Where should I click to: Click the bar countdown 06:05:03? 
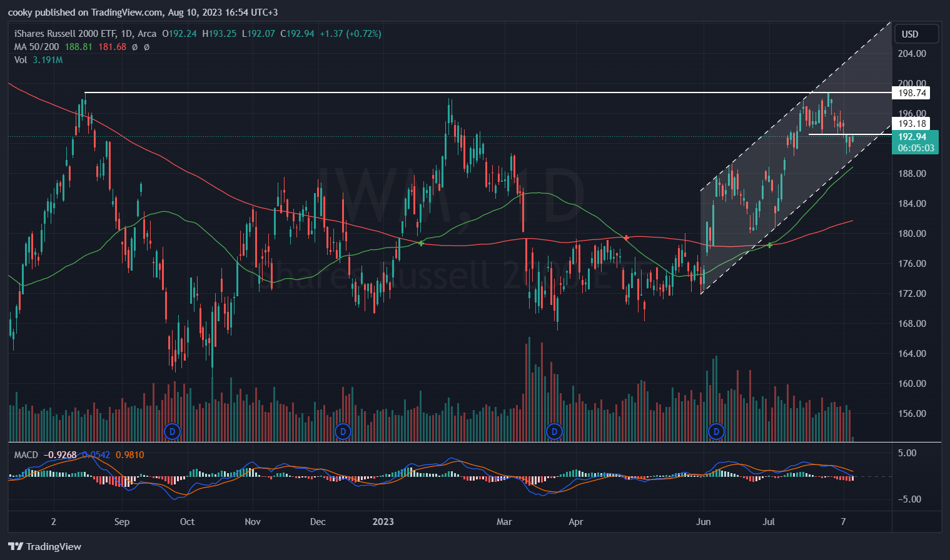click(x=916, y=148)
